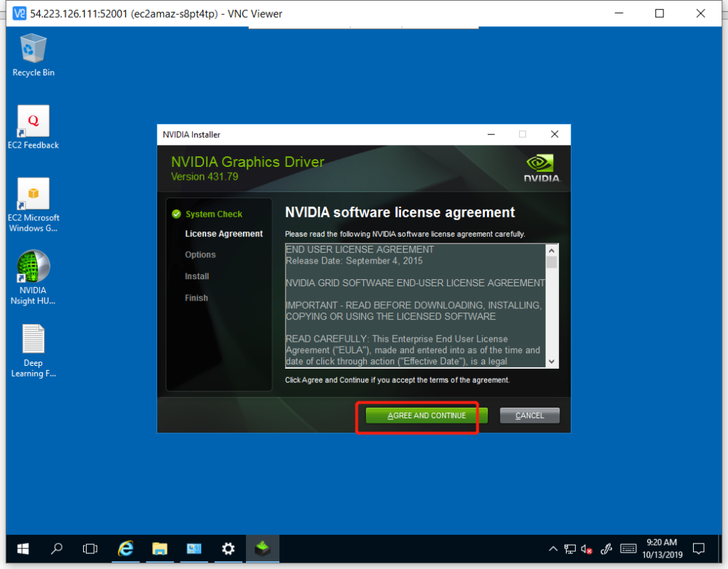This screenshot has width=728, height=569.
Task: Open Settings gear in taskbar
Action: (228, 548)
